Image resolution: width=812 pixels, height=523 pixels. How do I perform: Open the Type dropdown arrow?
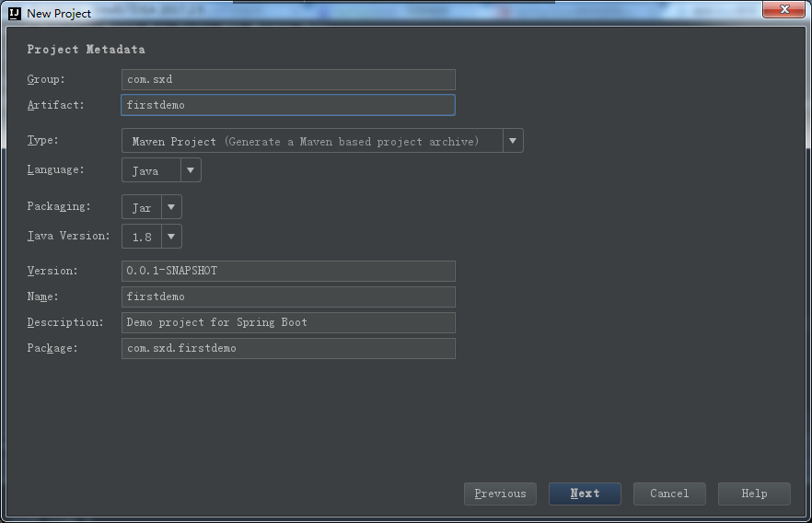point(513,141)
